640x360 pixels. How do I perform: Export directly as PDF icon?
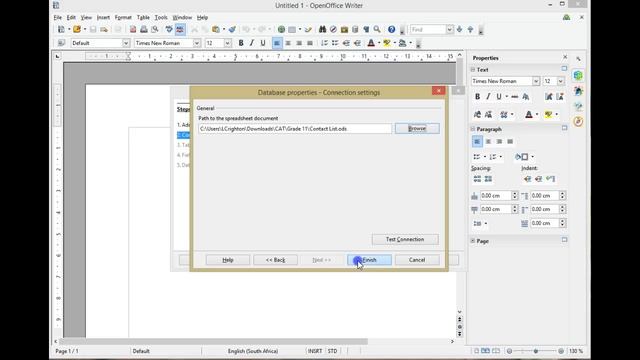click(x=133, y=29)
